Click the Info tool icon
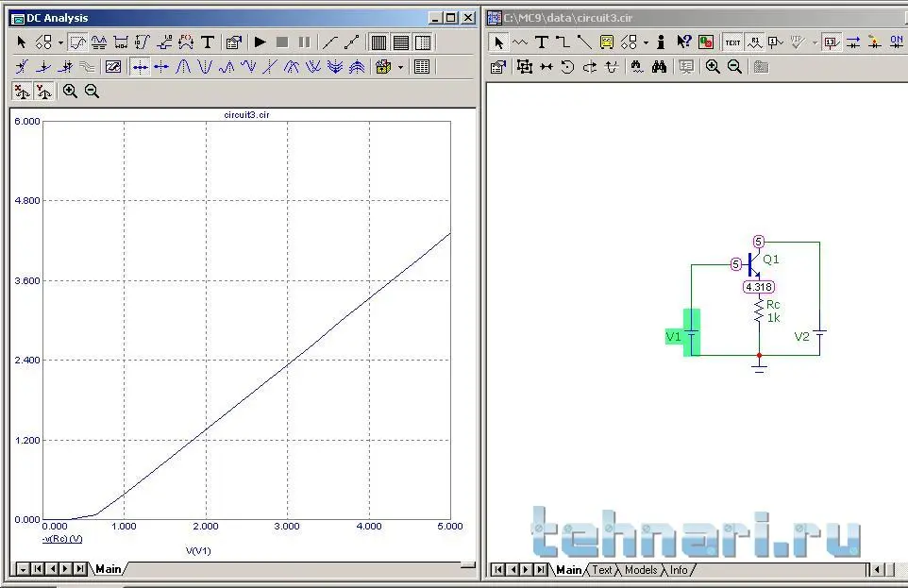The image size is (908, 588). (x=661, y=42)
